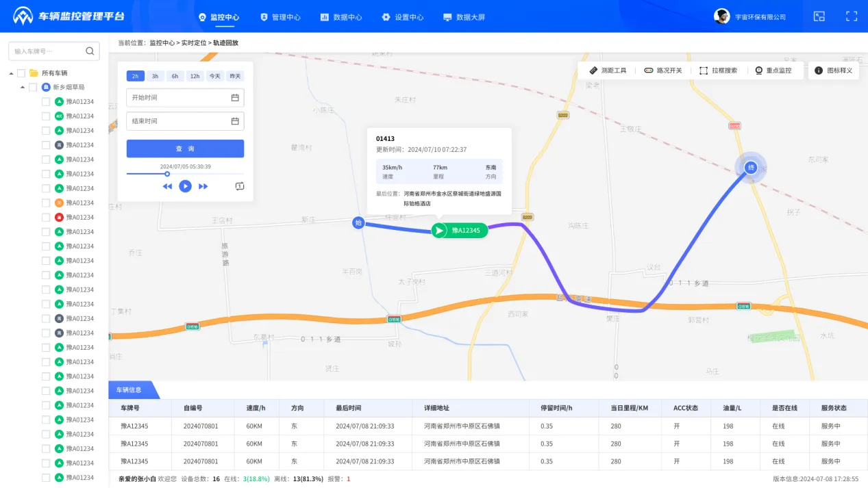Click the 报警 1 alarm count
This screenshot has height=488, width=868.
pos(338,479)
